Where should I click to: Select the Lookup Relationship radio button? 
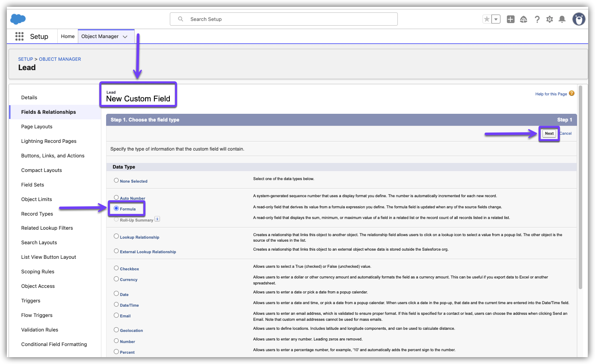[116, 236]
